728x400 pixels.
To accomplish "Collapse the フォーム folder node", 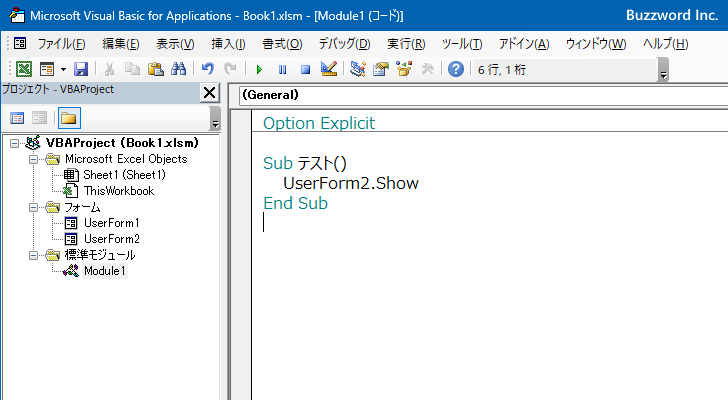I will click(33, 207).
